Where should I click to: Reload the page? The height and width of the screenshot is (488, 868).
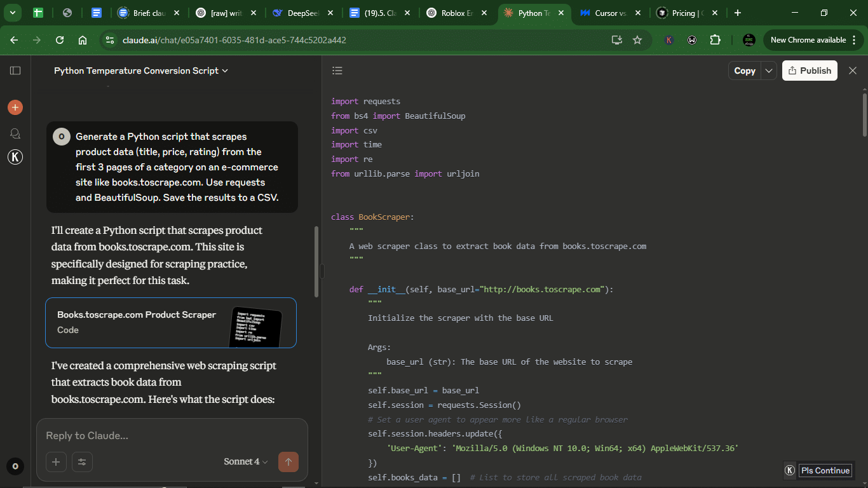click(60, 40)
